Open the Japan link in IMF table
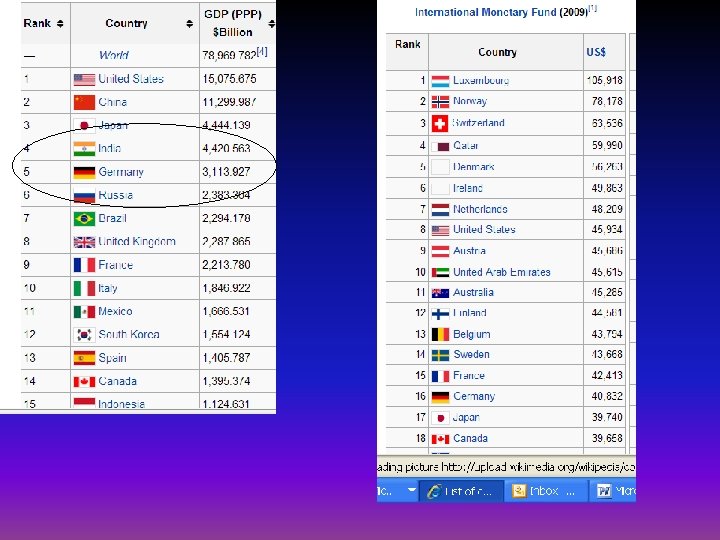Screen dimensions: 720x540 pos(466,417)
